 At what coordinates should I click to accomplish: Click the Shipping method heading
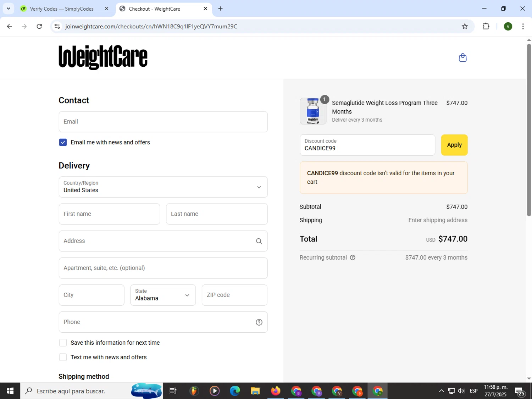tap(84, 376)
